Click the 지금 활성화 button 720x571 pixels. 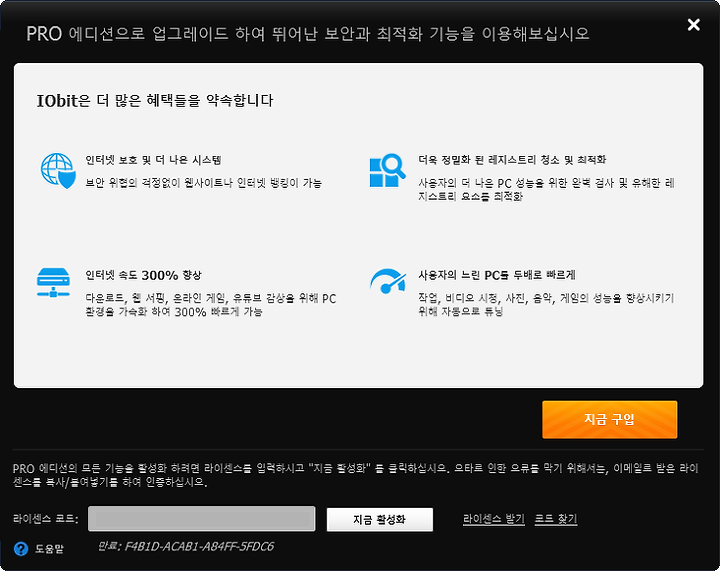click(379, 520)
